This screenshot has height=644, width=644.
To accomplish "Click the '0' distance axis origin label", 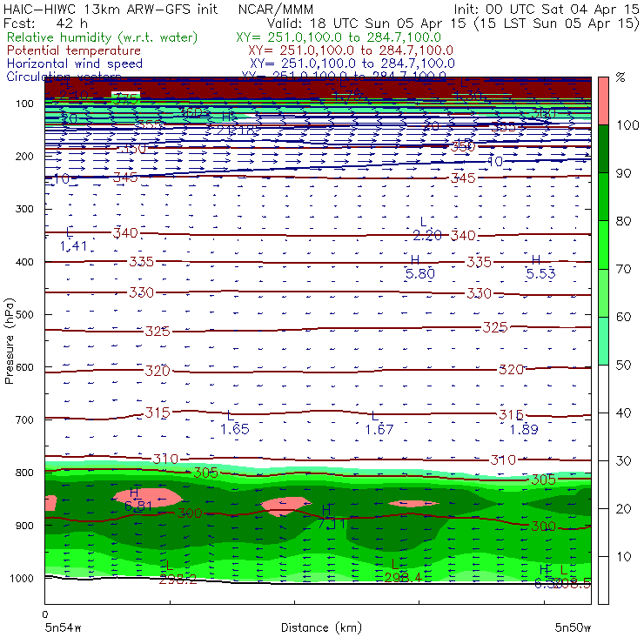I will point(44,614).
